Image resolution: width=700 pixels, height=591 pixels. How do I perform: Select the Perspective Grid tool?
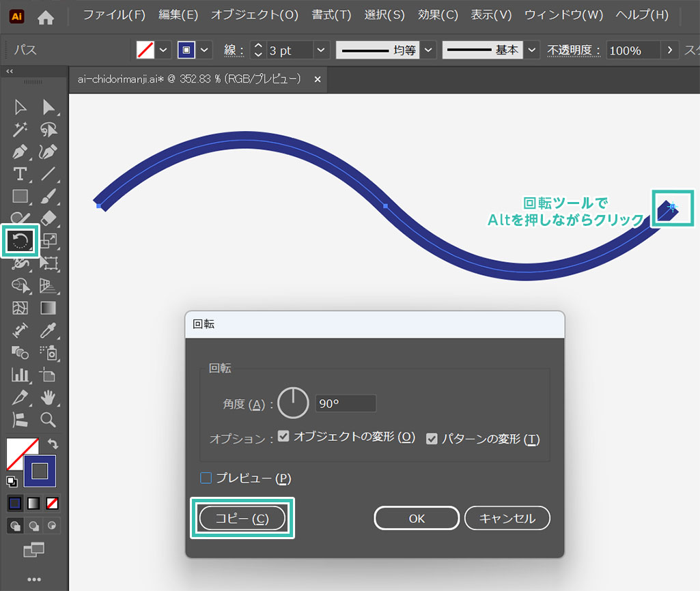point(48,285)
